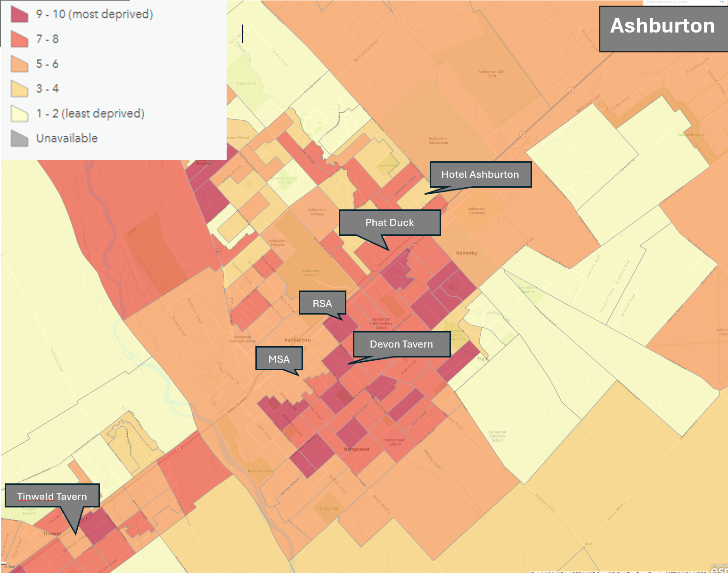Click the MSA callout label
The image size is (728, 573).
279,359
